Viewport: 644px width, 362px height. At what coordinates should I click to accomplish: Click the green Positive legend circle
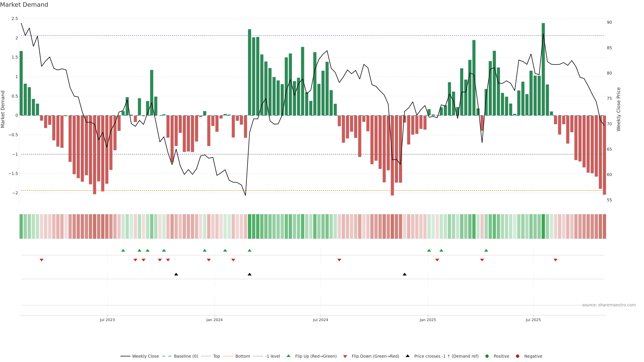pyautogui.click(x=487, y=356)
